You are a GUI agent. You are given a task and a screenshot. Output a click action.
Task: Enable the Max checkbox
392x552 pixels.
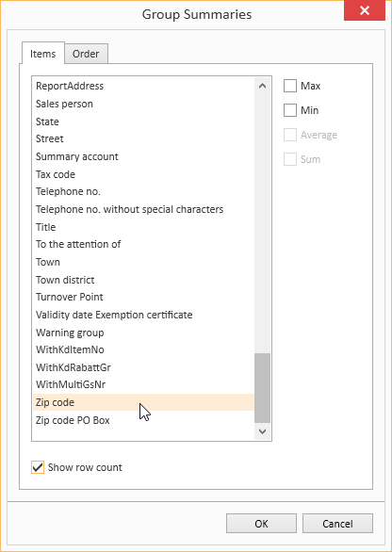pyautogui.click(x=290, y=86)
